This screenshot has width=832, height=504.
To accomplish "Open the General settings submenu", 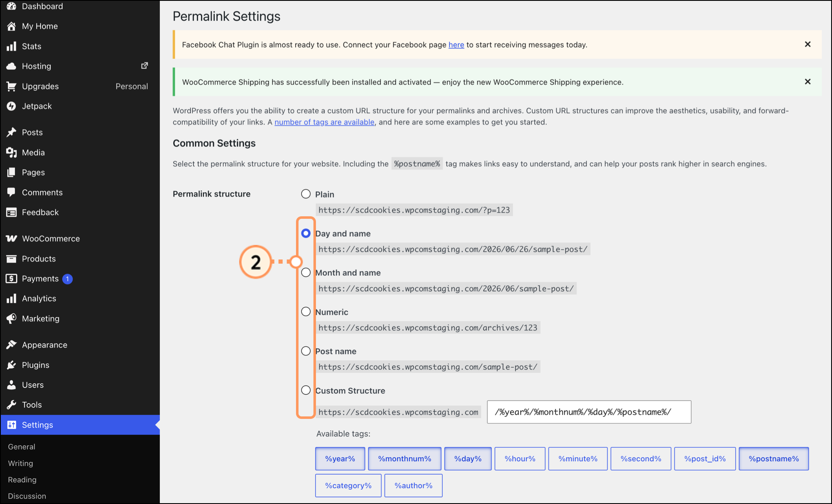I will point(22,447).
